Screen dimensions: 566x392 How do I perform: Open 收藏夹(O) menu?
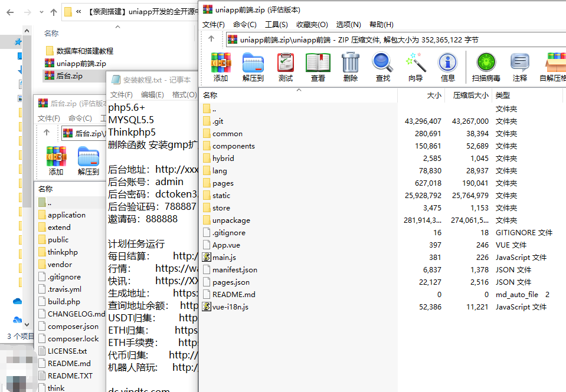[x=312, y=25]
